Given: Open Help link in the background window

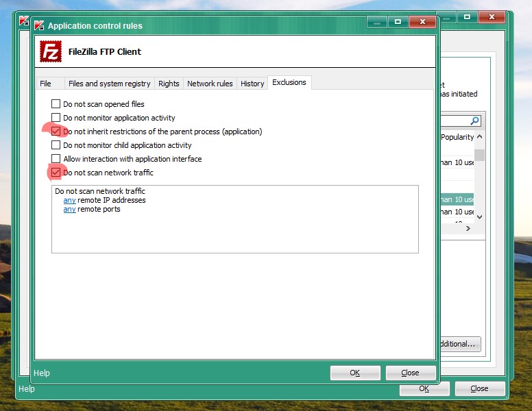Looking at the screenshot, I should (x=27, y=388).
